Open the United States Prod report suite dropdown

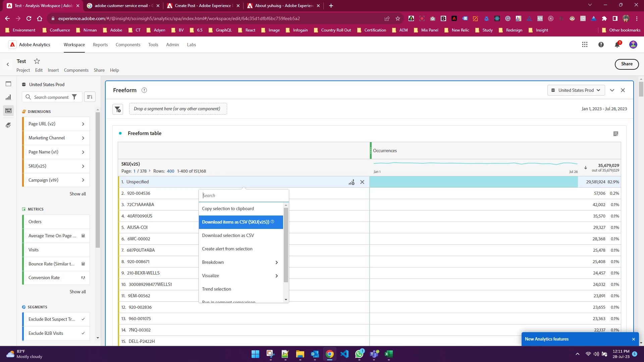pos(576,90)
